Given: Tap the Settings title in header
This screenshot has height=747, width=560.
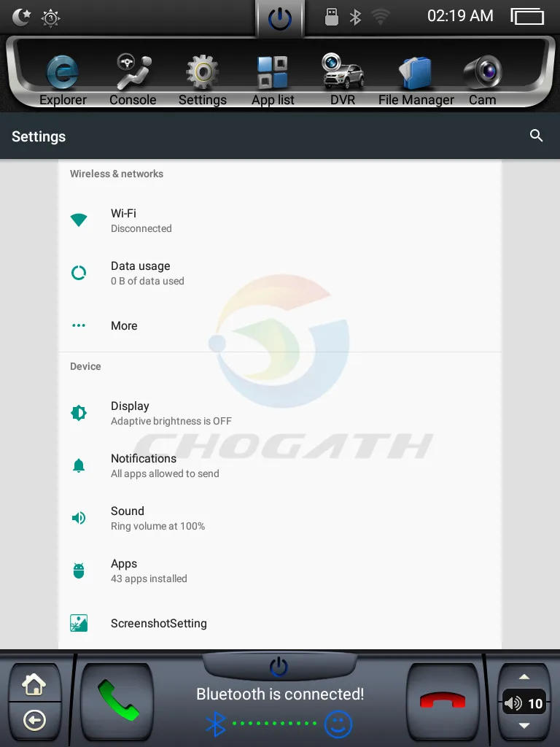Looking at the screenshot, I should coord(39,136).
